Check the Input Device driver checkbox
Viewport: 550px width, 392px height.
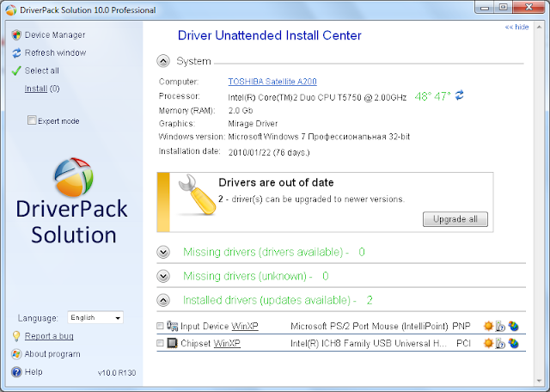pos(160,326)
